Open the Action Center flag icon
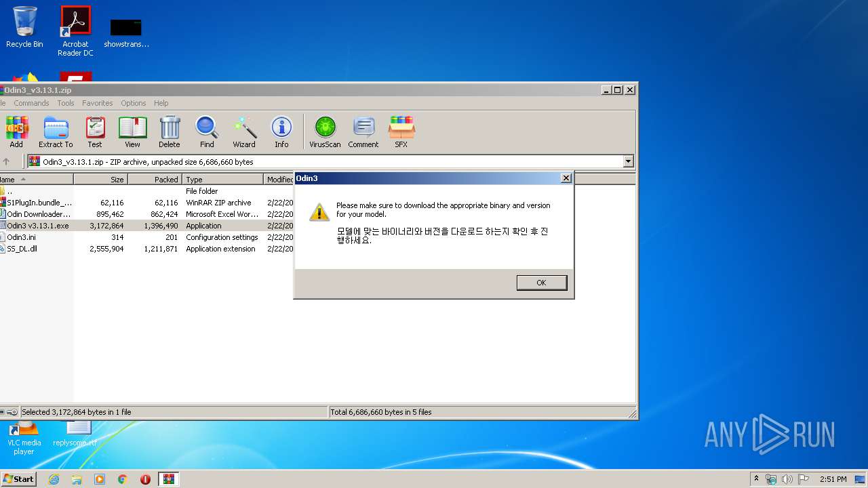 click(804, 479)
